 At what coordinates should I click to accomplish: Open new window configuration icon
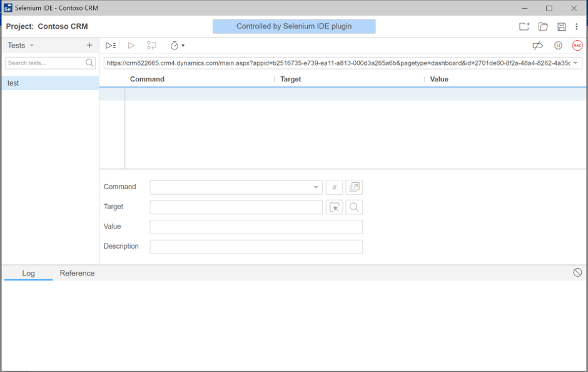354,187
